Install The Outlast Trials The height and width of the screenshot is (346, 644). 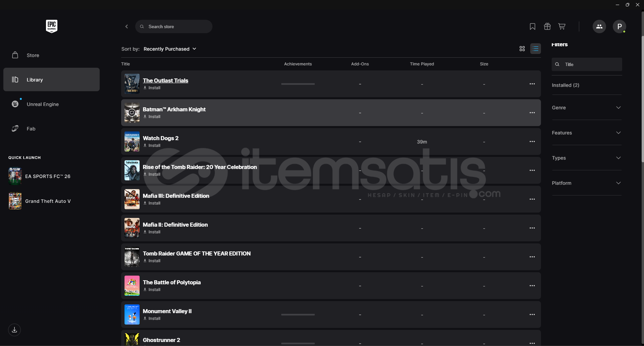pyautogui.click(x=152, y=88)
